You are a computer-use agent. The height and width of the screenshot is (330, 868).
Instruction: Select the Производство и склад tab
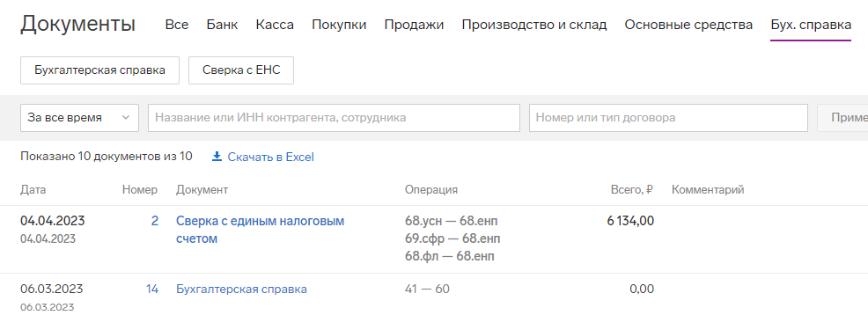pyautogui.click(x=534, y=25)
